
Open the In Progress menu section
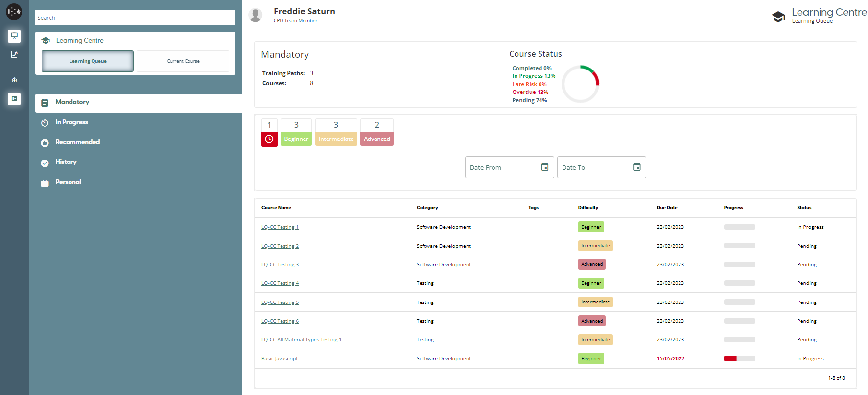tap(71, 122)
